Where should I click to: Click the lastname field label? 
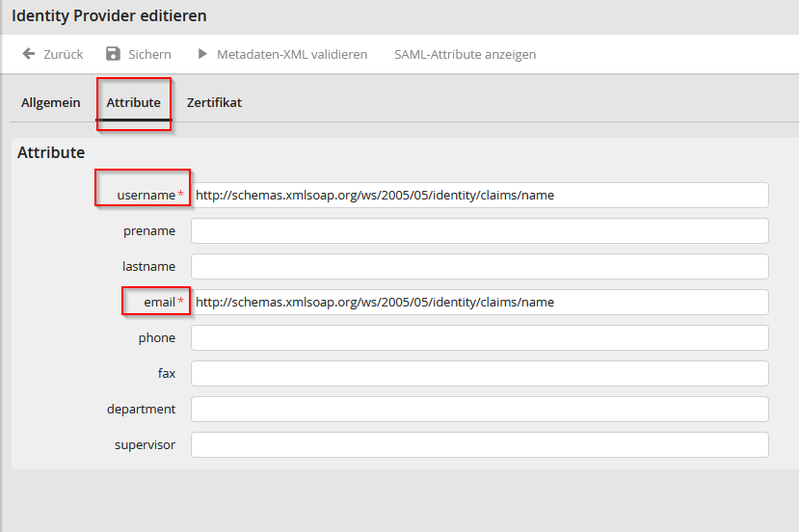[148, 267]
